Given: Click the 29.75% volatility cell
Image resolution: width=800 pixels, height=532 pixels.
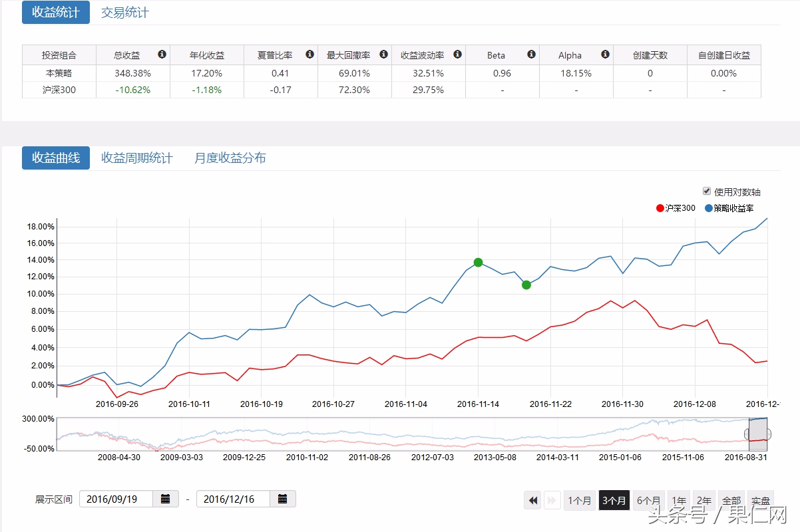Looking at the screenshot, I should coord(428,90).
